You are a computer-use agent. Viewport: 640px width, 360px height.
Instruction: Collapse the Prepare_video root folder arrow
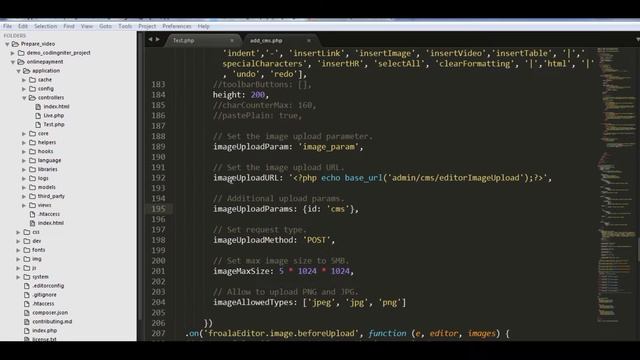(x=7, y=44)
